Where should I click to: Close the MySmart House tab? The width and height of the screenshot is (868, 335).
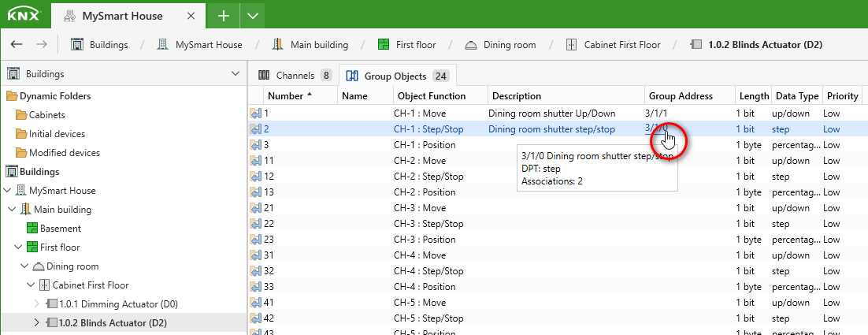tap(191, 16)
